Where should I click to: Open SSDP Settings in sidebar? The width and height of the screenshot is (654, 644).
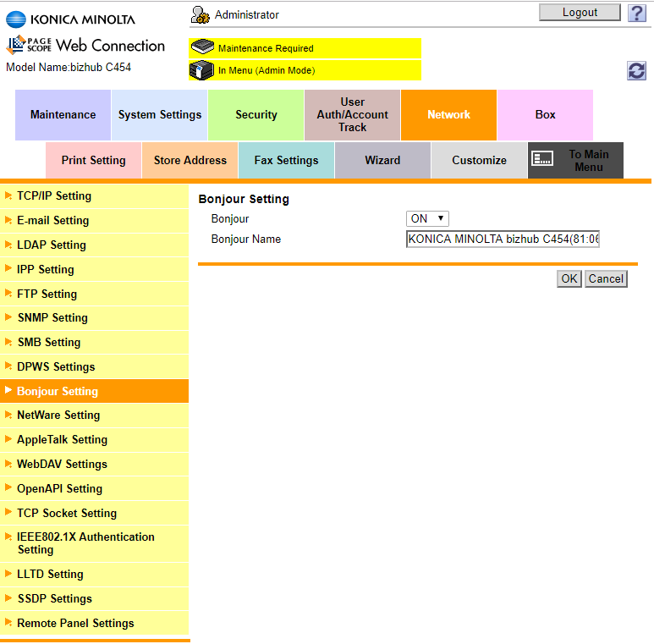click(x=94, y=598)
